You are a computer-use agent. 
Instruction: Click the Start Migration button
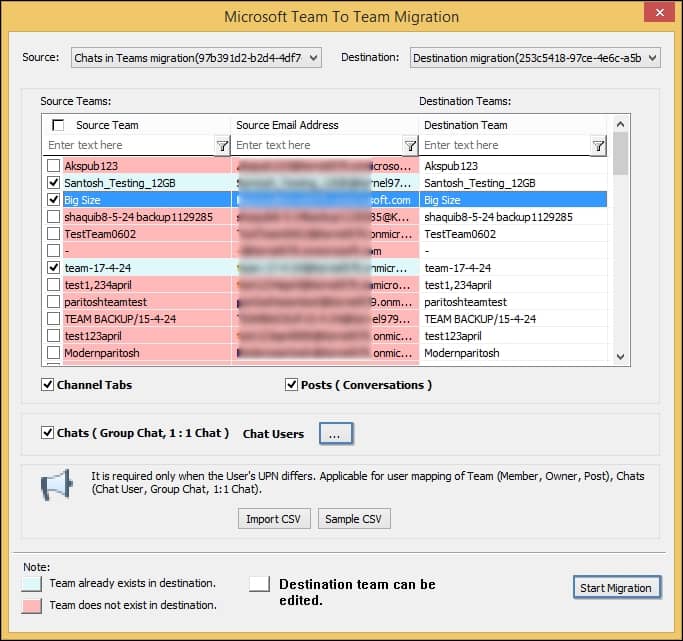click(617, 587)
